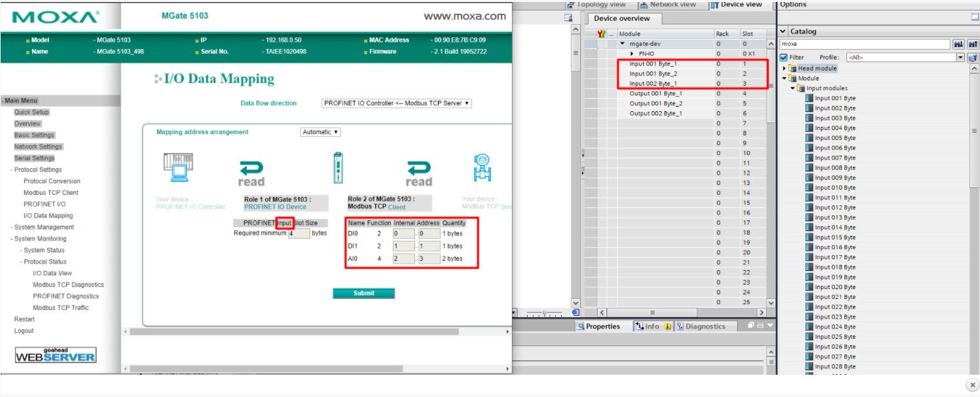Click the catalog search field containing moxa
Screen dimensions: 980x397
pos(864,44)
